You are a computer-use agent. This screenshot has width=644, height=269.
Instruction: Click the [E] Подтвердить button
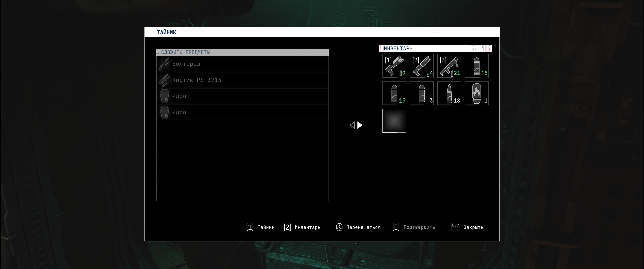pyautogui.click(x=413, y=227)
